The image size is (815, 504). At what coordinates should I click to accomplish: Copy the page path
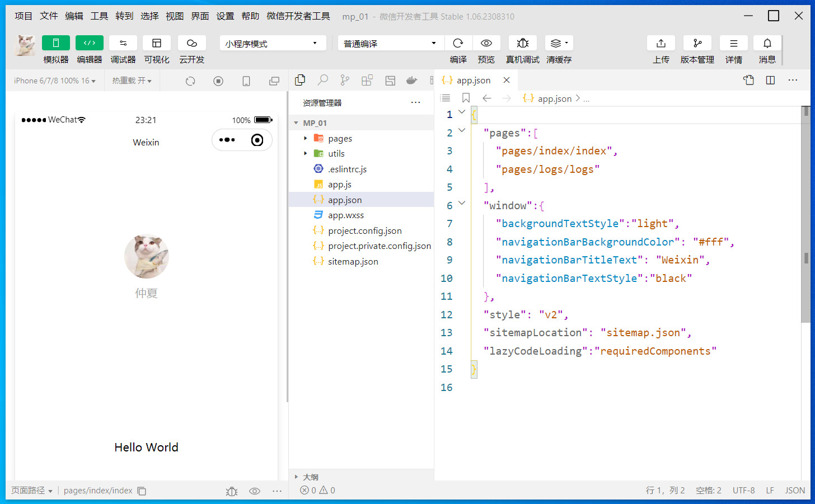[142, 491]
